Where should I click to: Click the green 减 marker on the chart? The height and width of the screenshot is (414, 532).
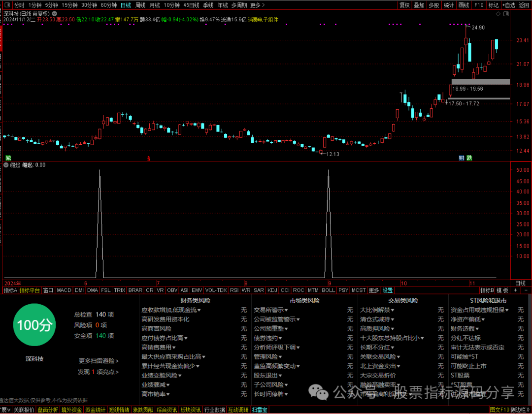[x=8, y=158]
